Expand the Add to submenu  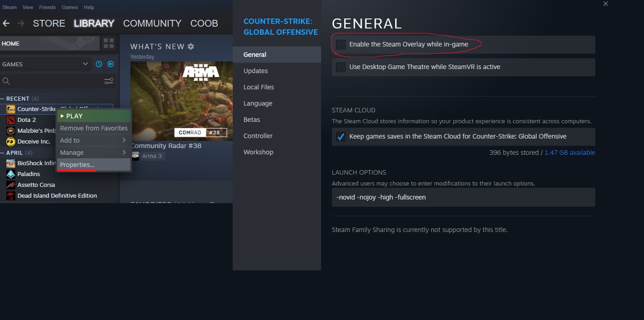(x=93, y=140)
